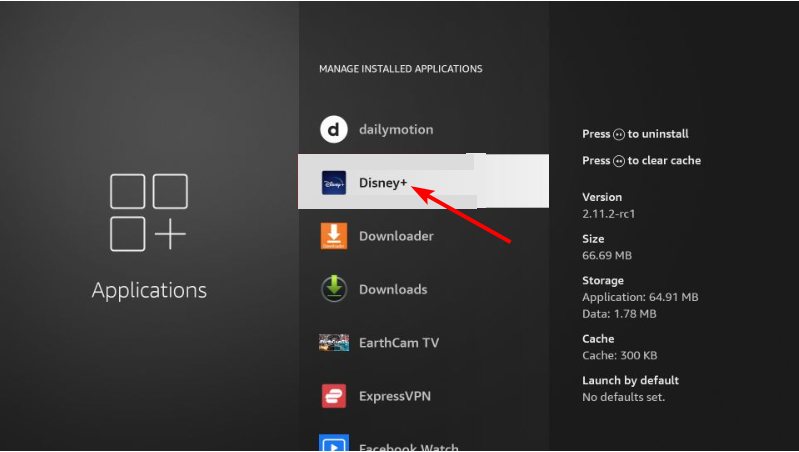Click the Application: 64.91 MB storage line
This screenshot has width=799, height=452.
pos(640,297)
